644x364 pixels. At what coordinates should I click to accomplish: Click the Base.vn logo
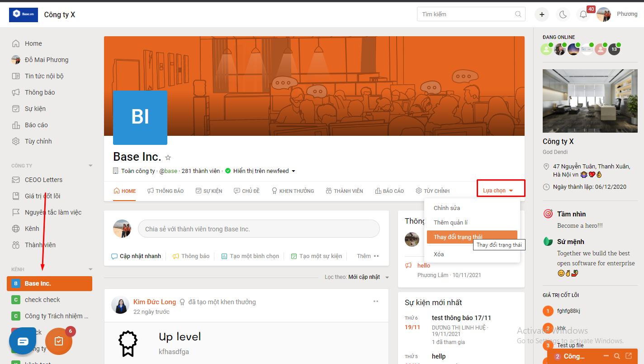coord(24,14)
